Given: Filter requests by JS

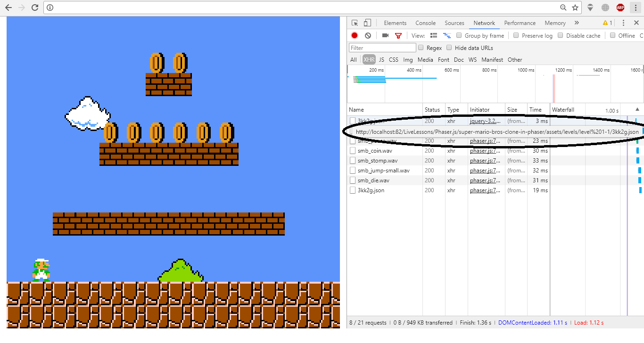Looking at the screenshot, I should [x=381, y=60].
